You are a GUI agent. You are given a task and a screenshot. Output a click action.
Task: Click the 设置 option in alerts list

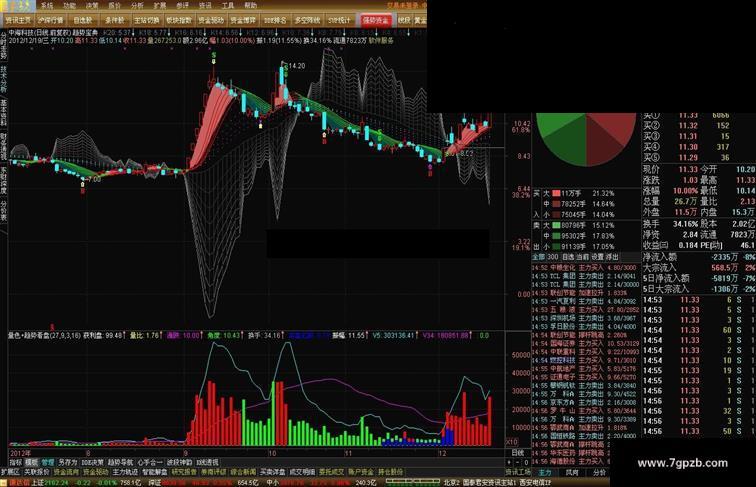(597, 257)
